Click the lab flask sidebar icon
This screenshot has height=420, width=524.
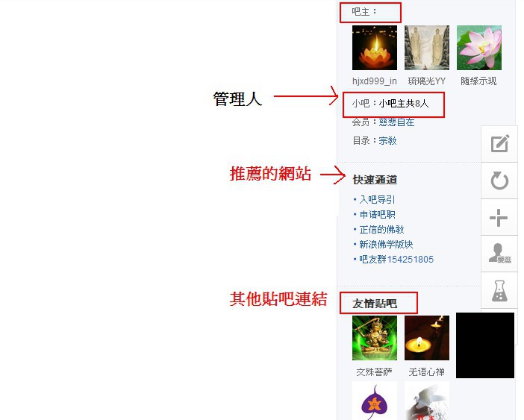pyautogui.click(x=499, y=290)
